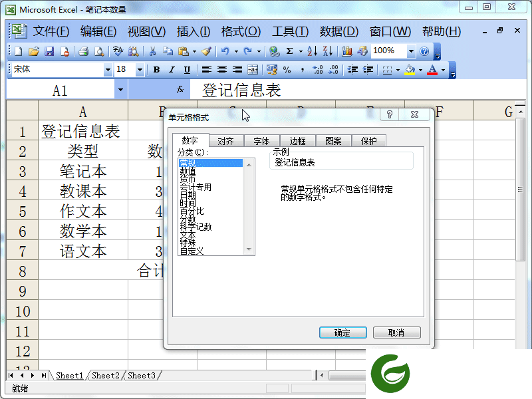532x399 pixels.
Task: Open the 数据(D) menu
Action: pos(339,31)
